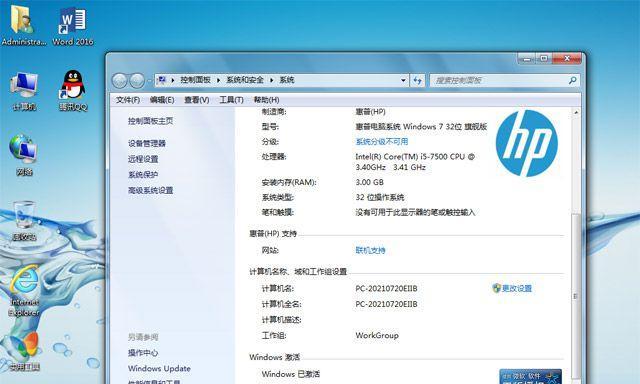Click the Forward navigation arrow
This screenshot has width=640, height=384.
(x=137, y=80)
